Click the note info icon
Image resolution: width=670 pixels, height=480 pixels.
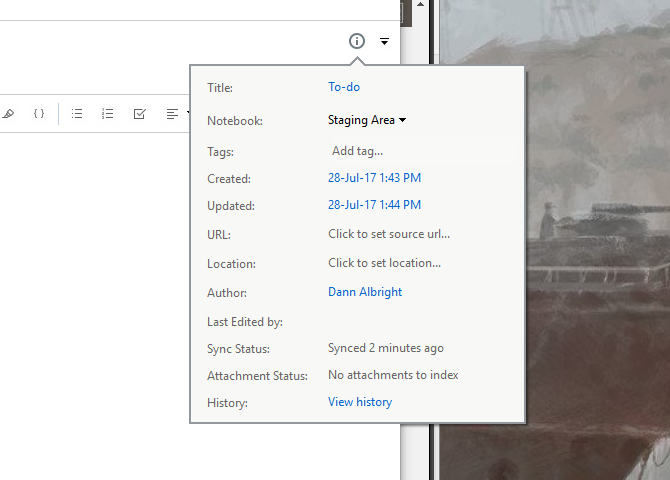(357, 41)
